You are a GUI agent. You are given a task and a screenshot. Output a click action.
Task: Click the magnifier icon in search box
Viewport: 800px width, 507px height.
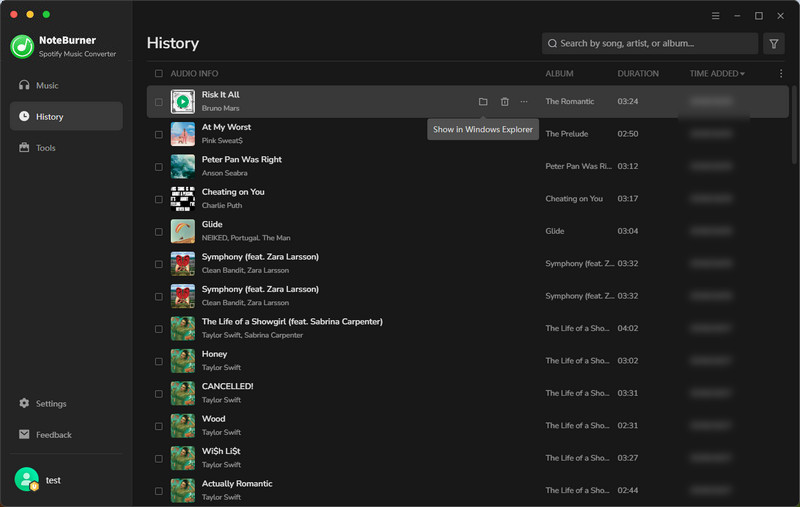click(x=552, y=43)
